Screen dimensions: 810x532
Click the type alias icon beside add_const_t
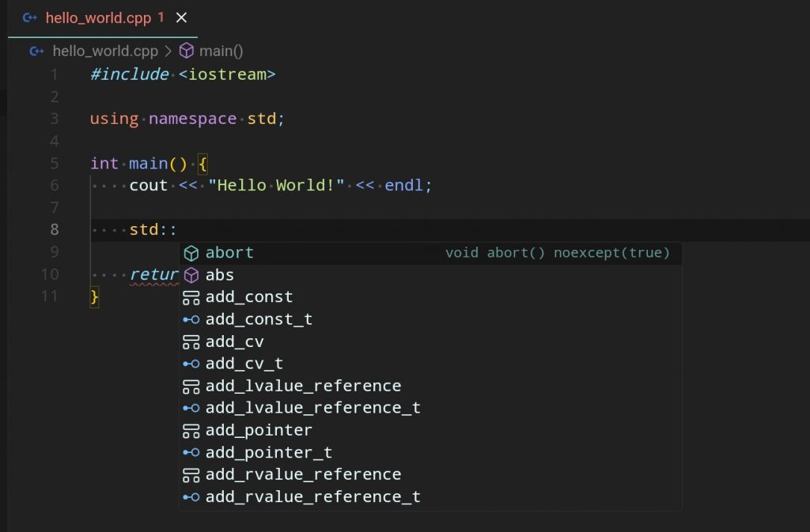191,320
